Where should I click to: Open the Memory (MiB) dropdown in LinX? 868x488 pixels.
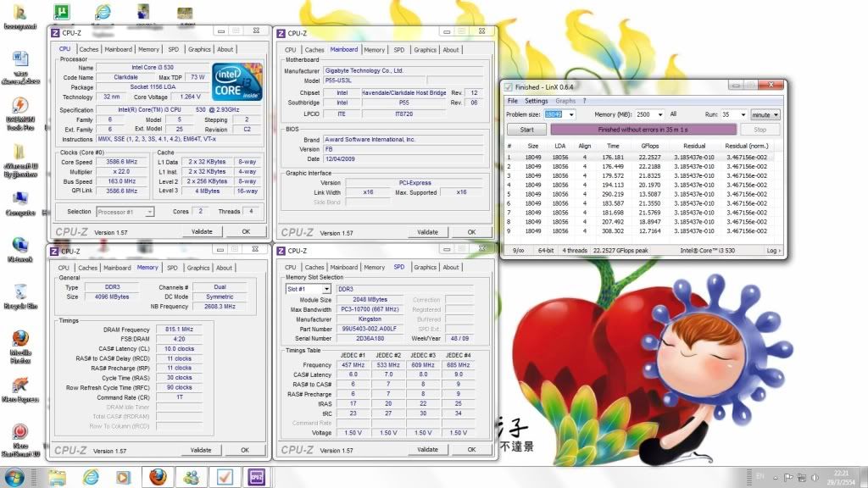(x=659, y=114)
